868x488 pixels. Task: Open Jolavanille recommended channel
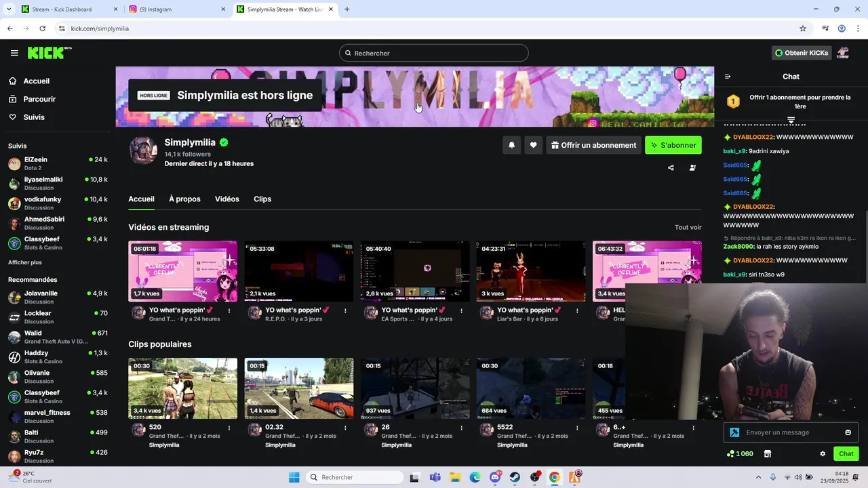58,297
